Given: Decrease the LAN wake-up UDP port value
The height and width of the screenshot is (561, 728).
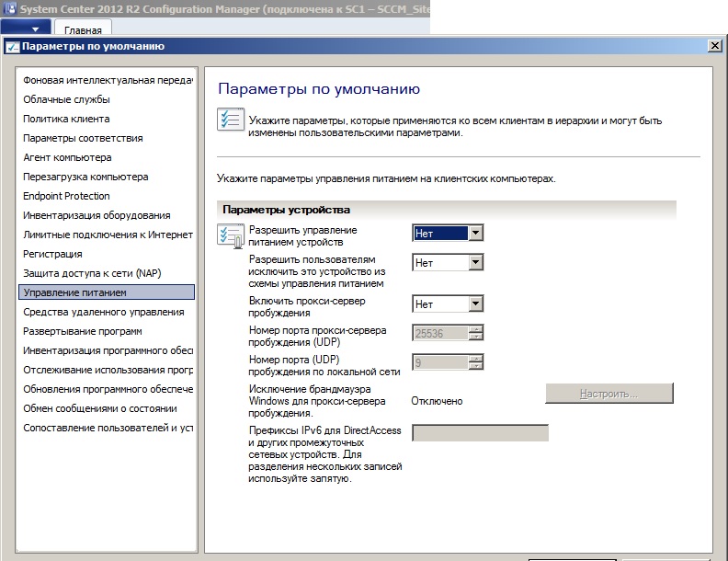Looking at the screenshot, I should click(475, 366).
